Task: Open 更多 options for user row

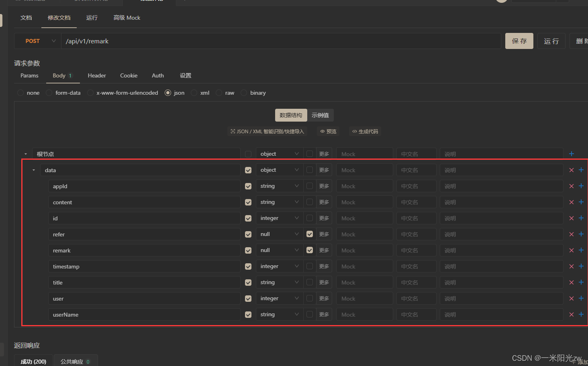Action: (324, 299)
